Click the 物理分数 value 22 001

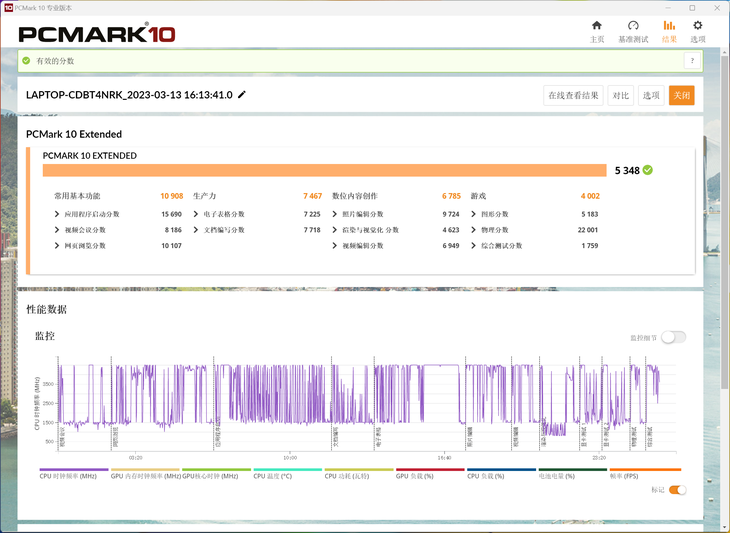point(588,230)
